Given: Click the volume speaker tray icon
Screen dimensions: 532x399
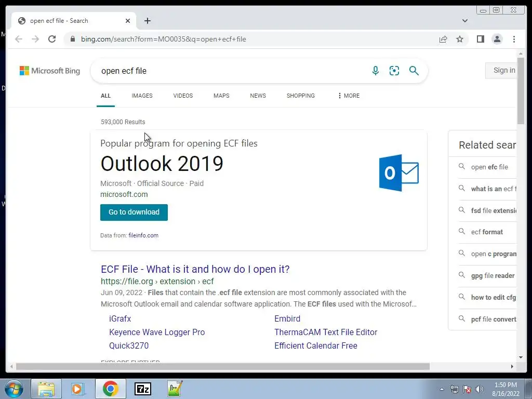Looking at the screenshot, I should pyautogui.click(x=480, y=389).
